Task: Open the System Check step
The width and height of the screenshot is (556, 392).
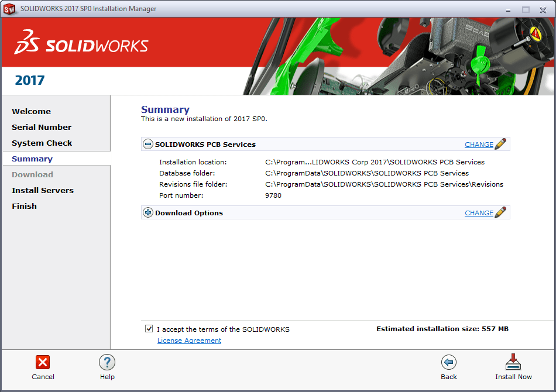Action: point(42,143)
